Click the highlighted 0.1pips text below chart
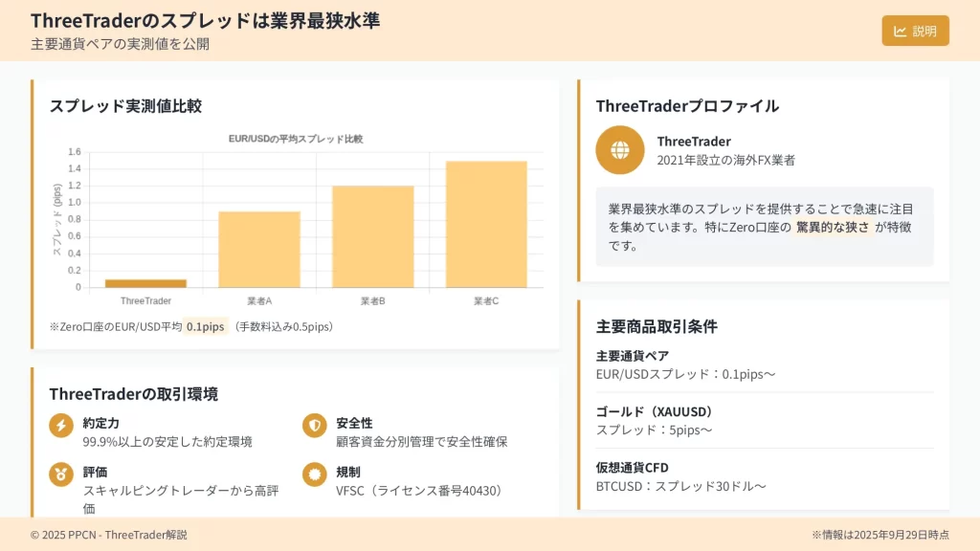Viewport: 980px width, 551px height. (x=205, y=327)
